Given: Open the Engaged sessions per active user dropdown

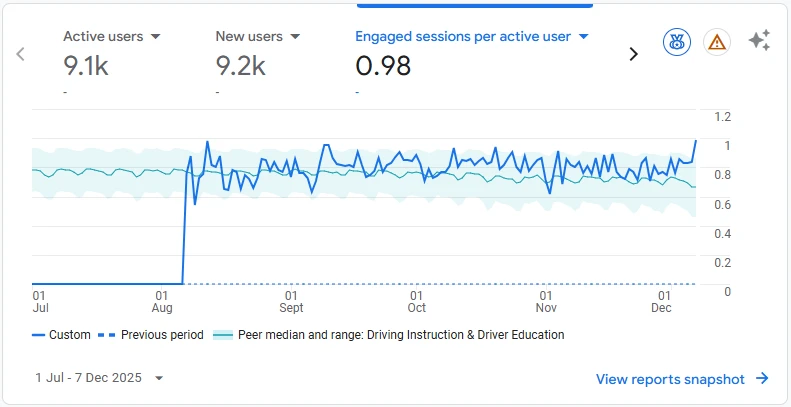Looking at the screenshot, I should point(584,37).
